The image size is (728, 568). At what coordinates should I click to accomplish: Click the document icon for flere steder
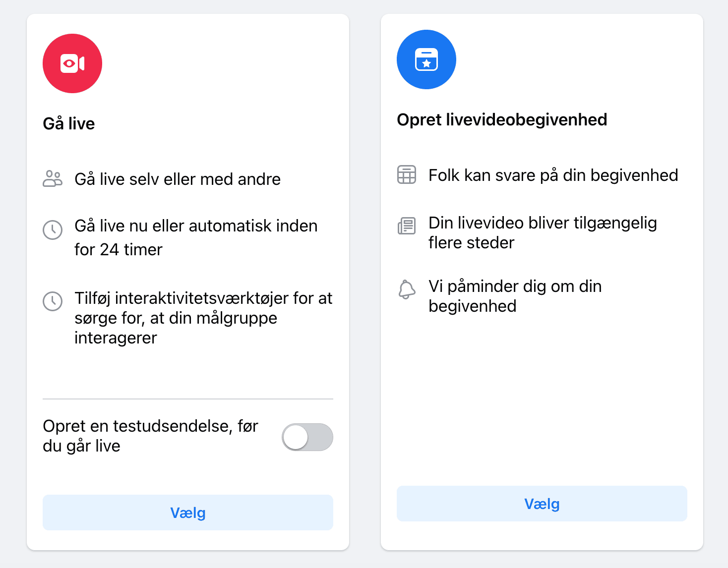(407, 226)
